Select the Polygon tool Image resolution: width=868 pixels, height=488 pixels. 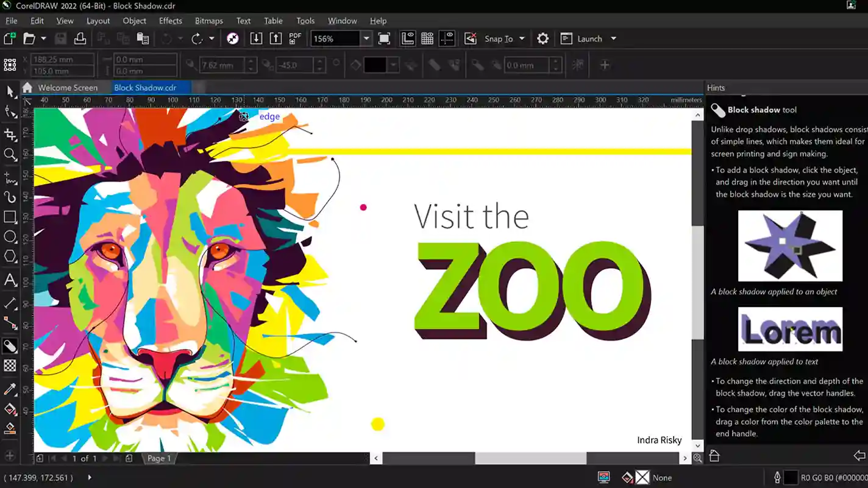(x=10, y=256)
